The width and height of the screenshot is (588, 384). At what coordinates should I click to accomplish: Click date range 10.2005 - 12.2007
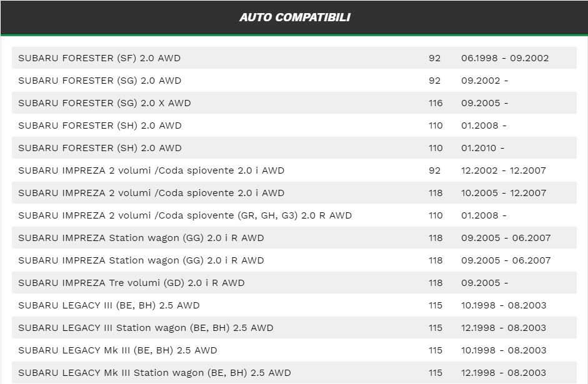click(x=503, y=193)
